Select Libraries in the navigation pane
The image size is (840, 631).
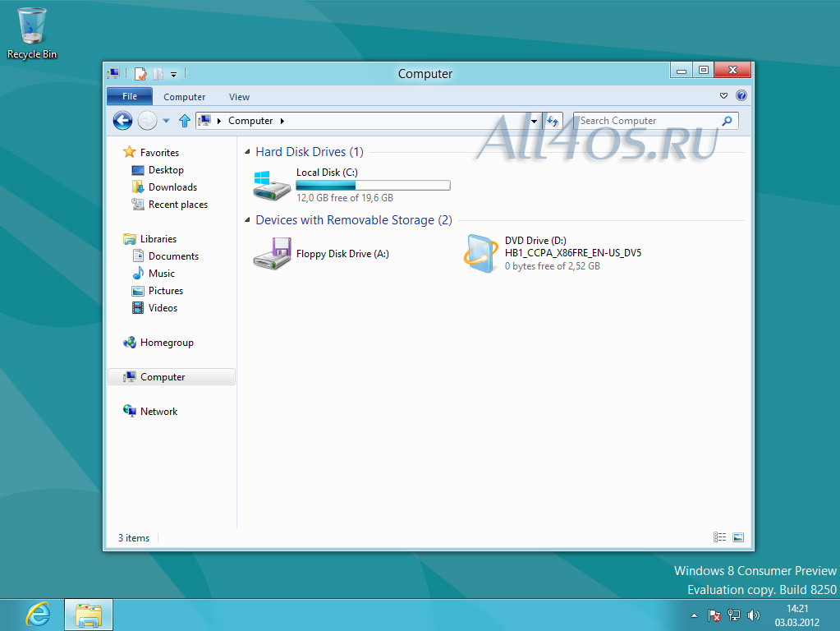[x=158, y=239]
